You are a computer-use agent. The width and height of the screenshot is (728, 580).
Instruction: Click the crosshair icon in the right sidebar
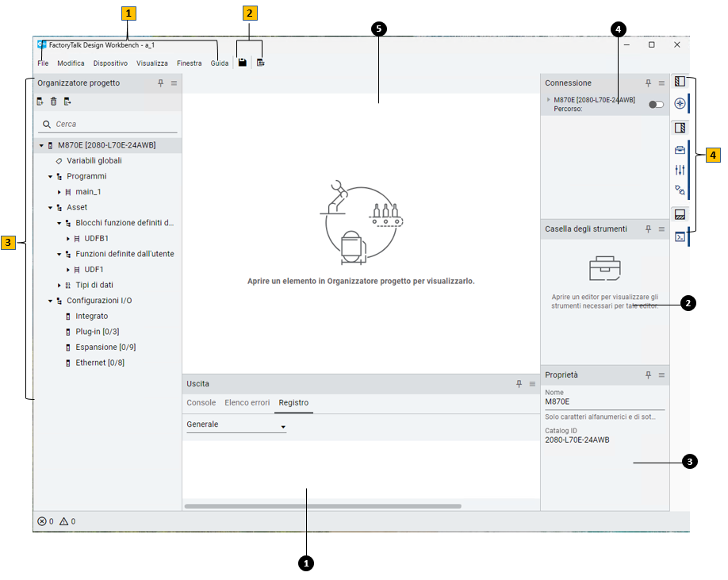(680, 102)
